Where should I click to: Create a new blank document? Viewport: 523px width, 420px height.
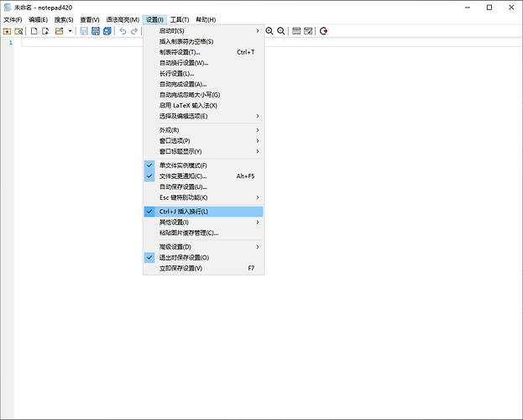[34, 31]
